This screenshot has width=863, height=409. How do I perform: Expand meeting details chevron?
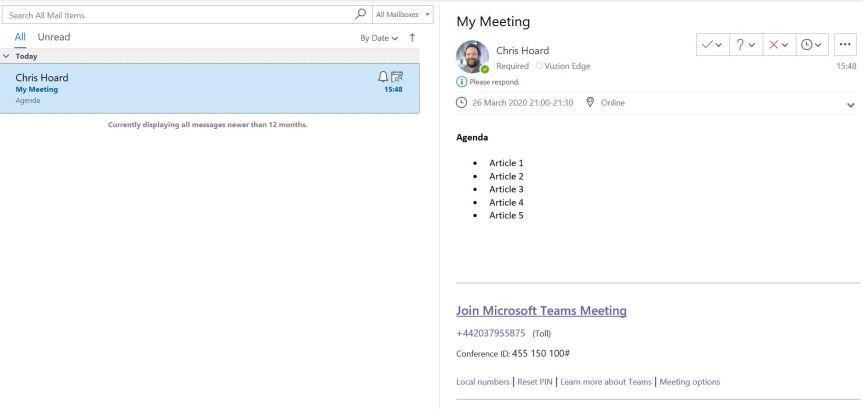pos(850,104)
